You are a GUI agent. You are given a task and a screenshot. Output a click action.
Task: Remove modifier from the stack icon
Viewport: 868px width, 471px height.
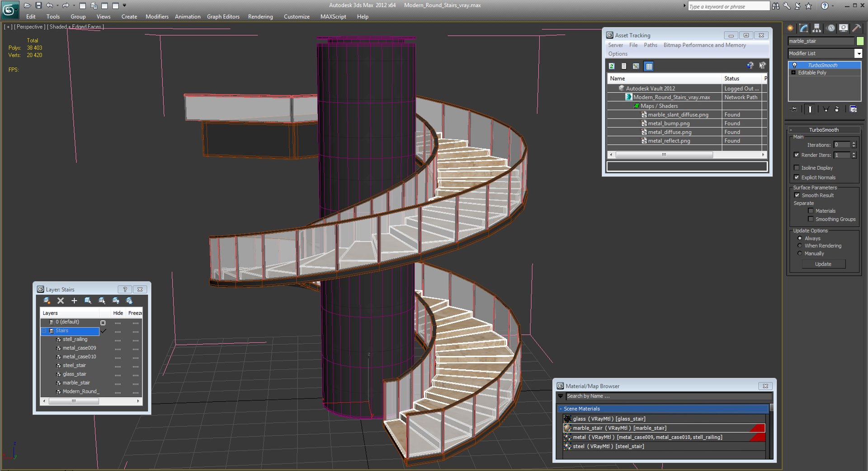[x=837, y=109]
